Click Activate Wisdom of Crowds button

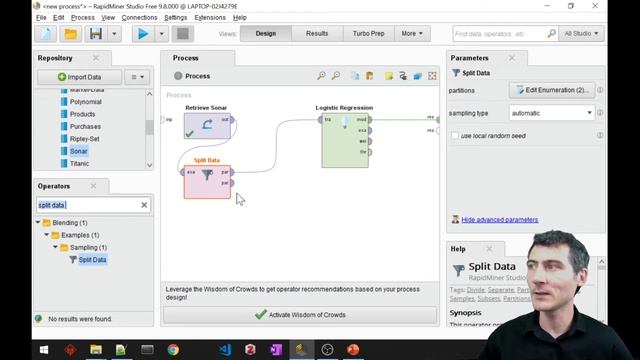pyautogui.click(x=300, y=315)
